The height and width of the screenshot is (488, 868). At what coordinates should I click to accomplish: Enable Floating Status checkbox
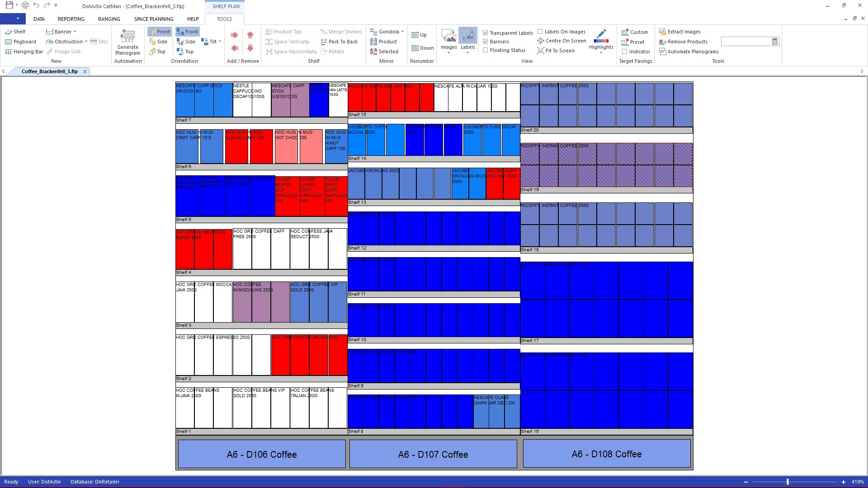coord(485,50)
